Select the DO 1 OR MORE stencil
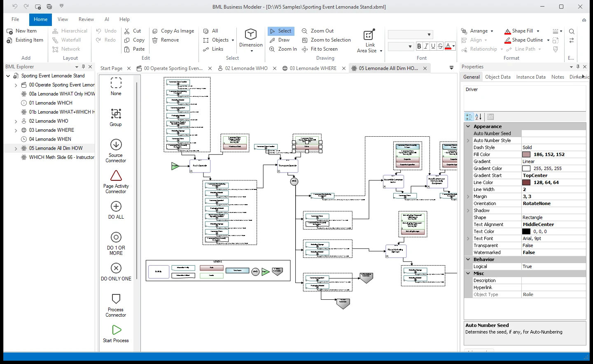Viewport: 593px width, 364px height. pyautogui.click(x=116, y=243)
